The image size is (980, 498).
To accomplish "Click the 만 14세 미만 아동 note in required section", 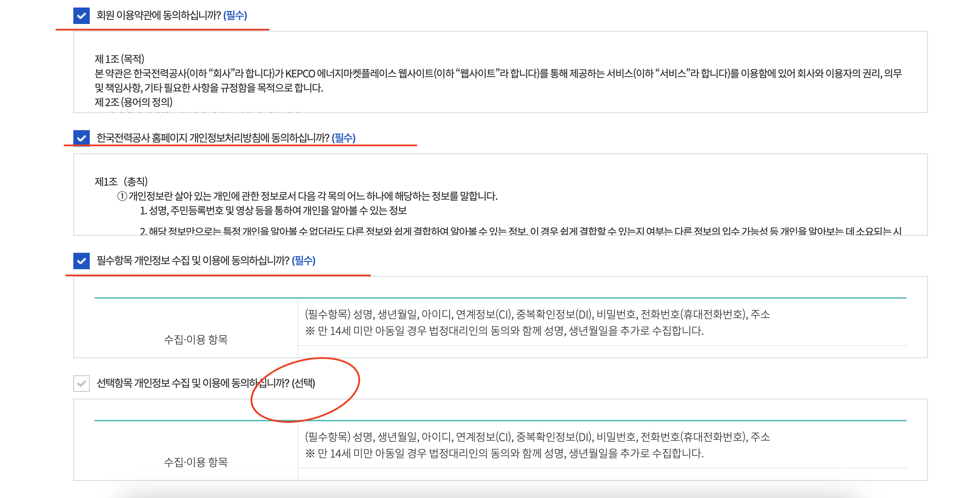I will [x=504, y=331].
